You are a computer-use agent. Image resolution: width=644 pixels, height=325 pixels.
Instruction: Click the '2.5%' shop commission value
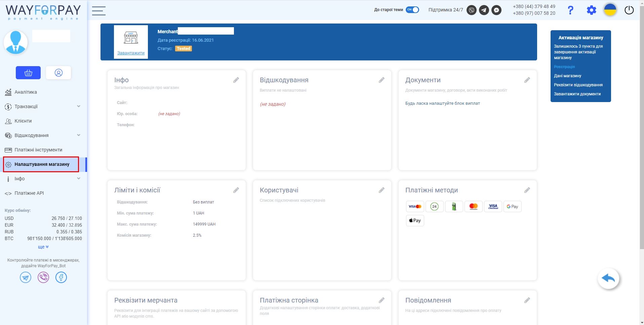coord(197,235)
